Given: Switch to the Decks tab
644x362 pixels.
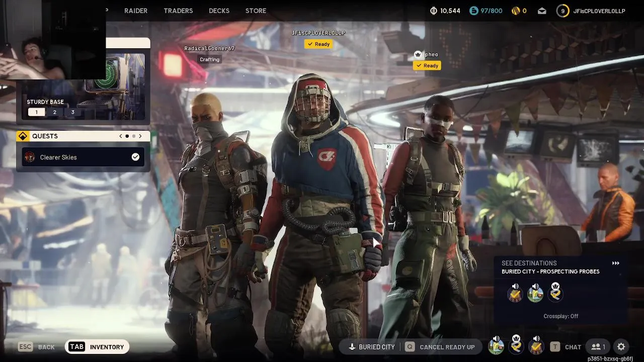Looking at the screenshot, I should (x=219, y=11).
